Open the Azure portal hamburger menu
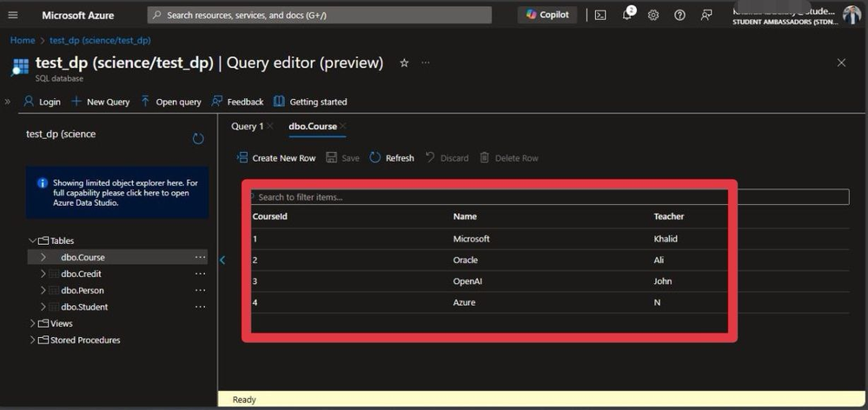The height and width of the screenshot is (410, 868). 13,15
